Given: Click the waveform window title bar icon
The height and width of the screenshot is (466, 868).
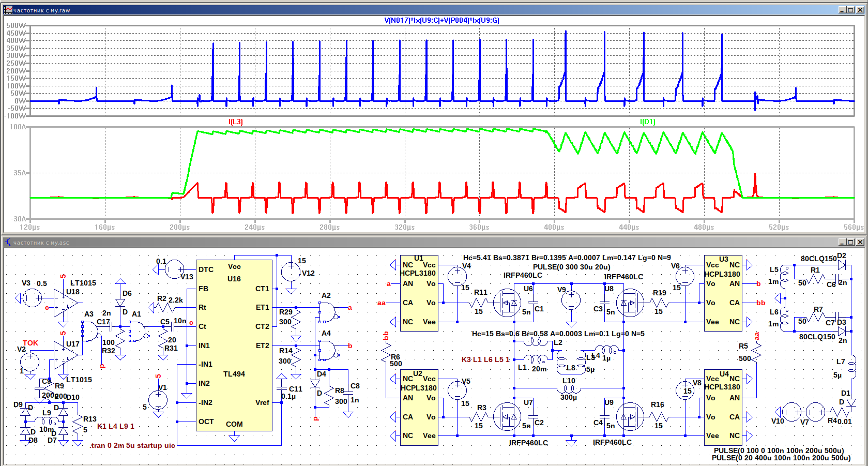Looking at the screenshot, I should pyautogui.click(x=8, y=10).
